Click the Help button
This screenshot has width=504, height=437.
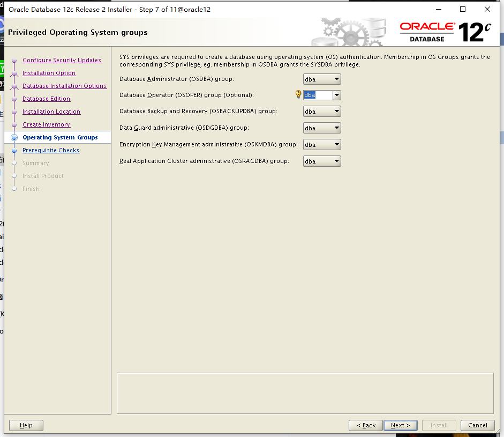(x=26, y=425)
